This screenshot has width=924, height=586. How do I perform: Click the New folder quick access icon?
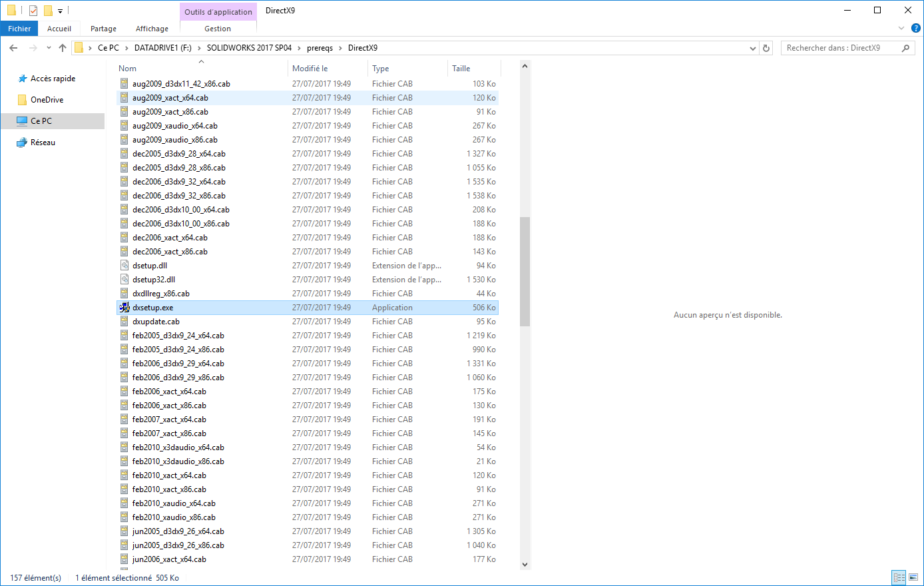(48, 11)
